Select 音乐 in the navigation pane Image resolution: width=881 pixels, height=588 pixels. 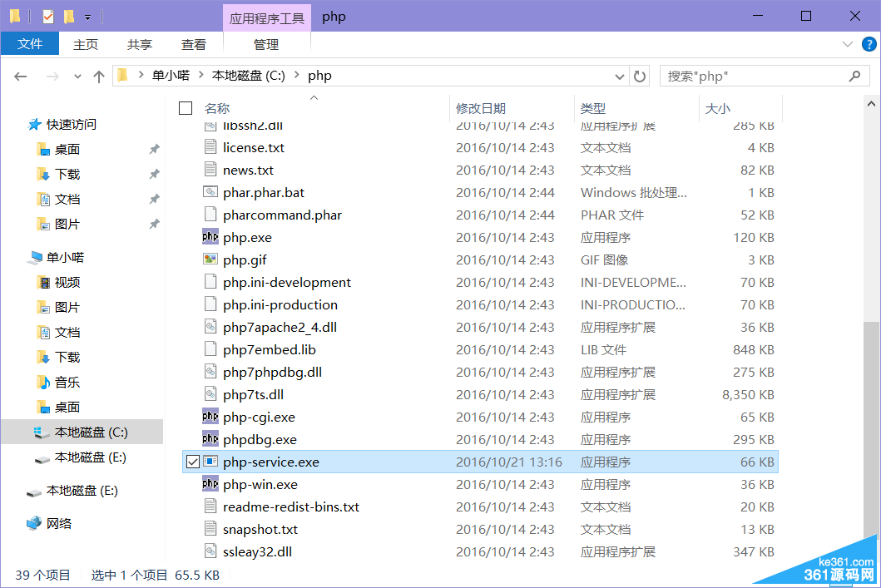(x=67, y=383)
